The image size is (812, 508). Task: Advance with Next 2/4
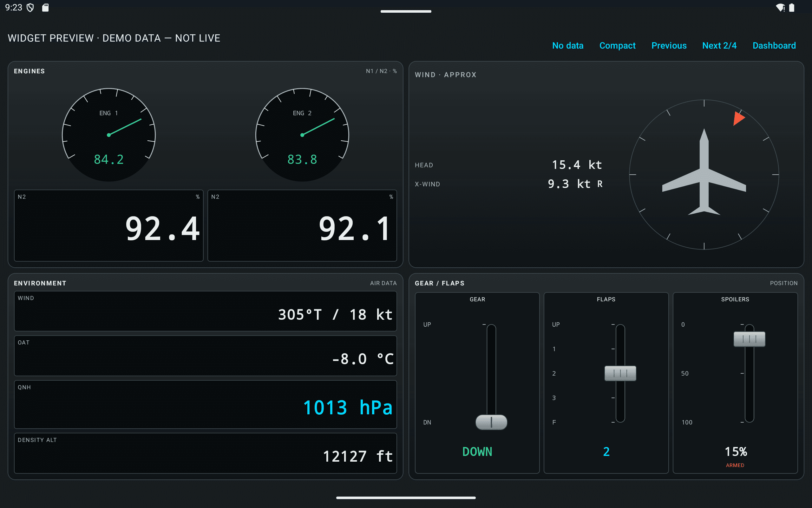click(x=719, y=45)
